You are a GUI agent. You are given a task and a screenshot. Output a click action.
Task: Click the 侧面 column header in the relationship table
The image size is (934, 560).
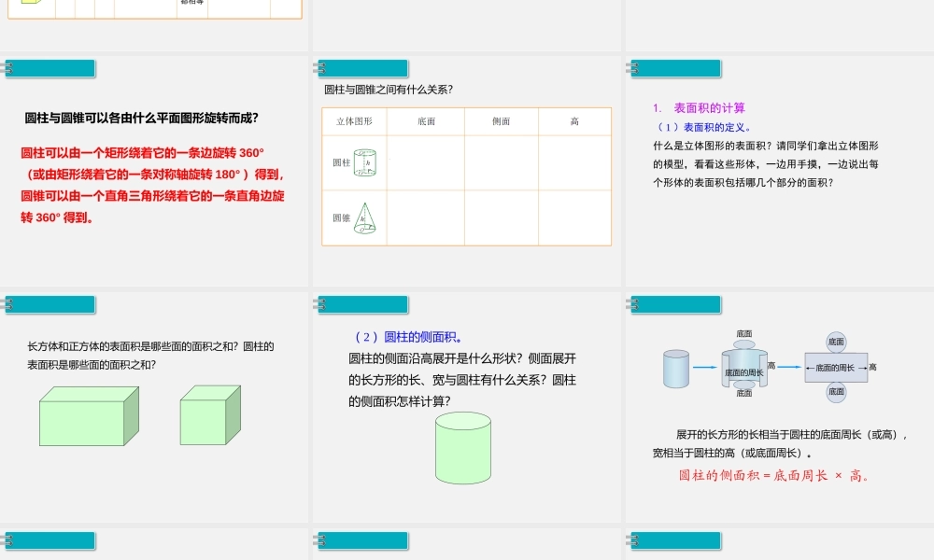coord(501,119)
